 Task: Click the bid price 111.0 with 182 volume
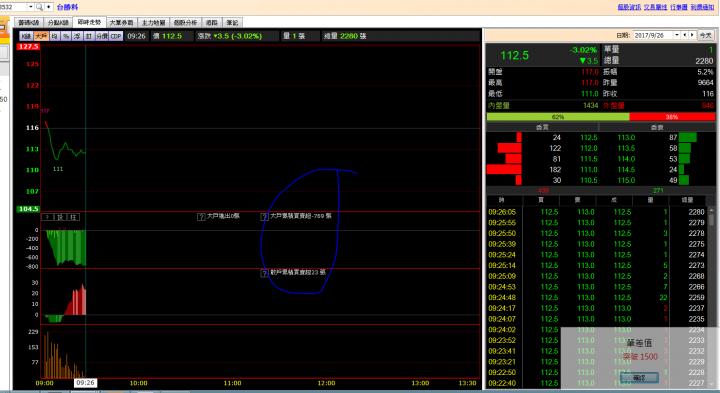coord(589,170)
